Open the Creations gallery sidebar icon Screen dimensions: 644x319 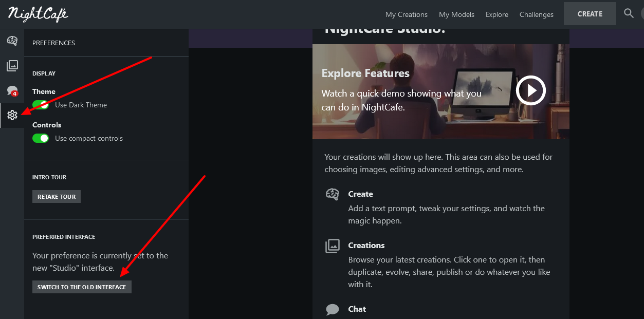pos(12,66)
